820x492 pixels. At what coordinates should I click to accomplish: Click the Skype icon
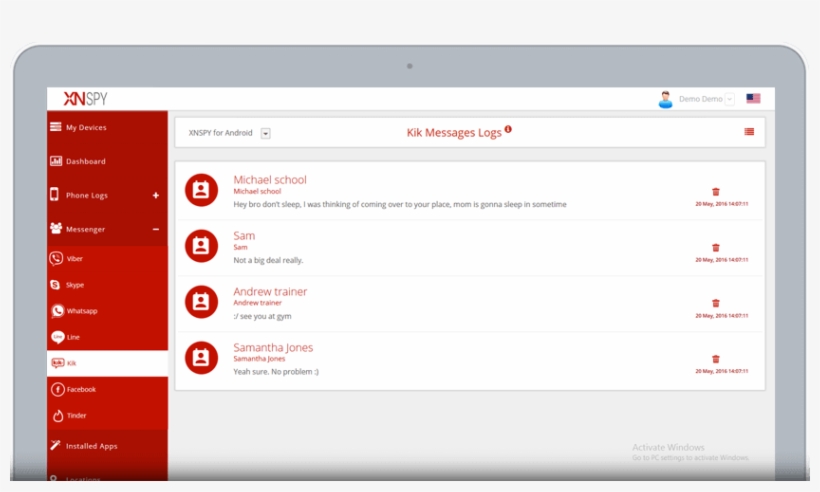click(55, 284)
